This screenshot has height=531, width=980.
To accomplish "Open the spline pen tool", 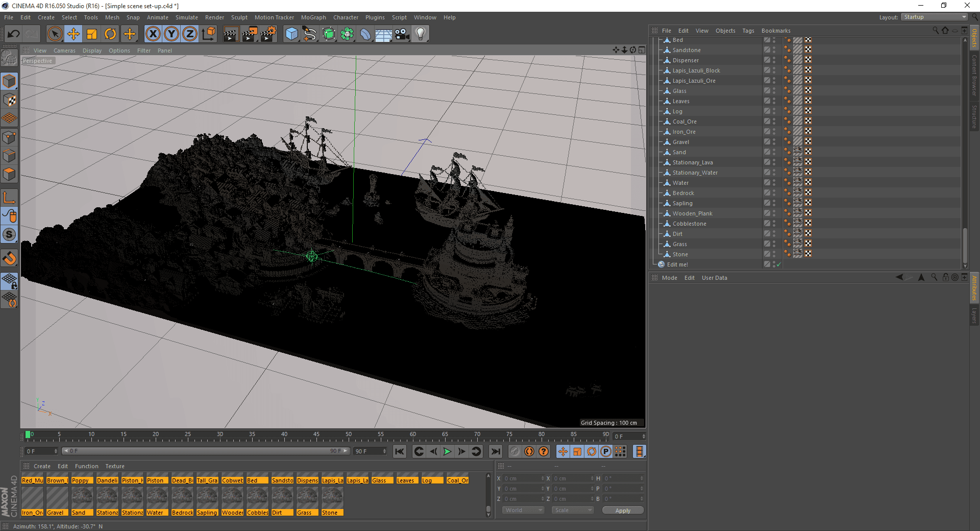I will [310, 34].
